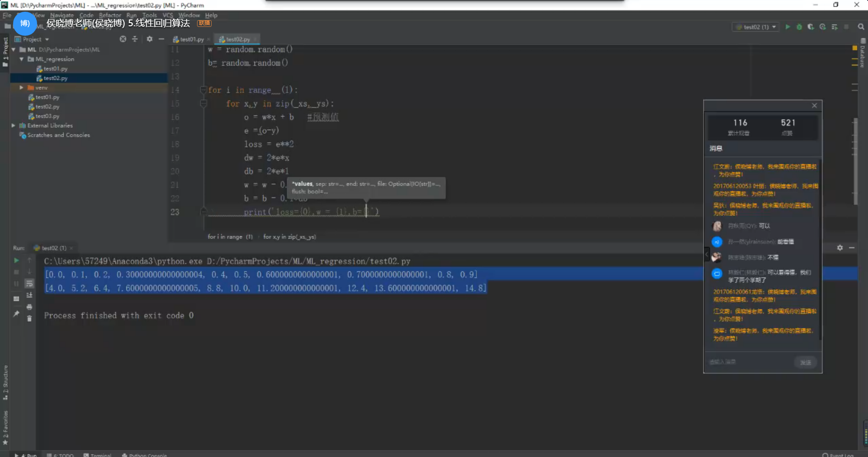This screenshot has width=868, height=457.
Task: Click the Send button in the chat panel
Action: [x=805, y=362]
